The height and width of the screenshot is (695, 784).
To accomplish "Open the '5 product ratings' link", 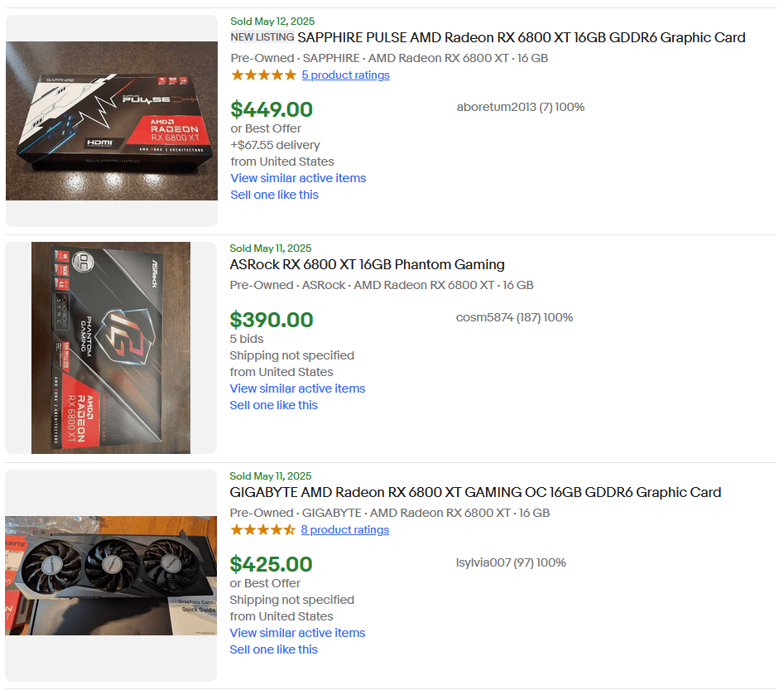I will tap(345, 75).
